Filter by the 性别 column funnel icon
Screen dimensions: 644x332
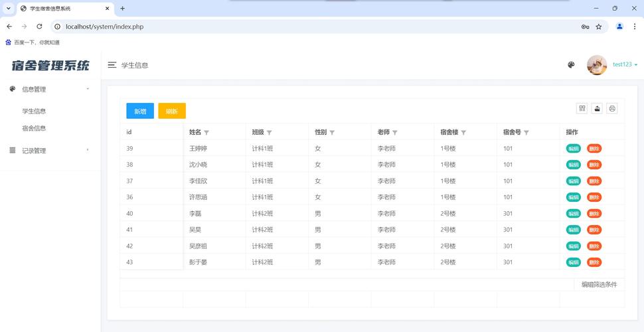click(332, 133)
